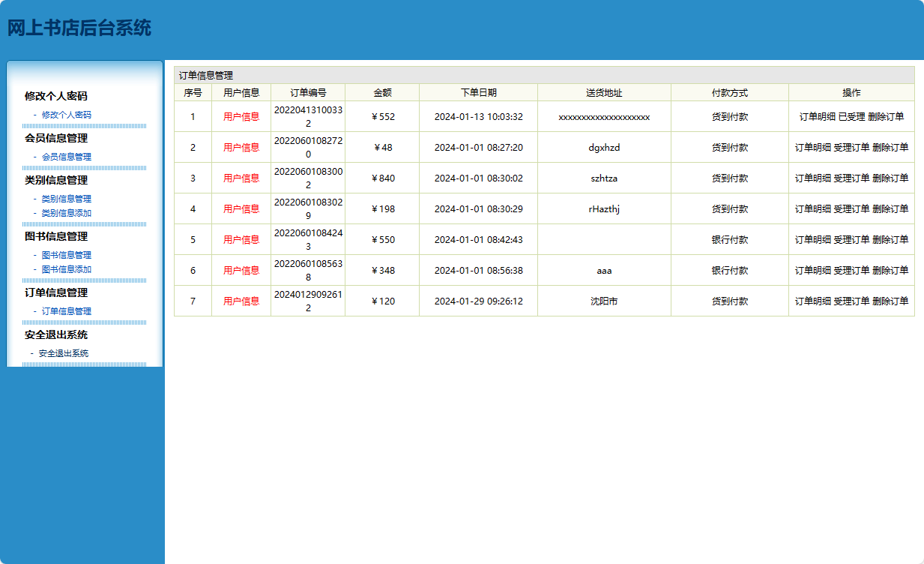This screenshot has height=564, width=924.
Task: Open 订单明细 for order row 4
Action: coord(812,209)
